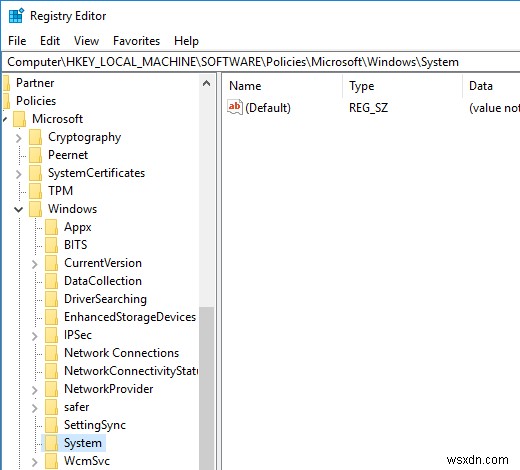
Task: Click the Peernet folder icon
Action: click(35, 155)
